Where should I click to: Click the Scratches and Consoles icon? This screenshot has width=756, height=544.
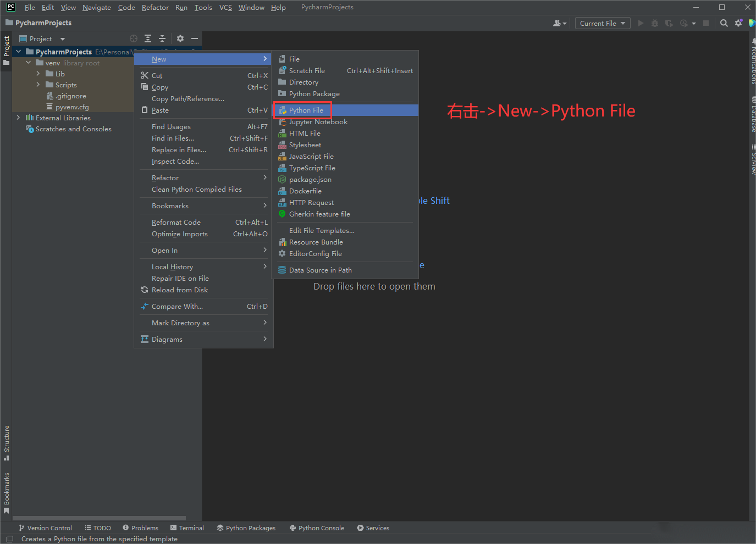point(30,129)
